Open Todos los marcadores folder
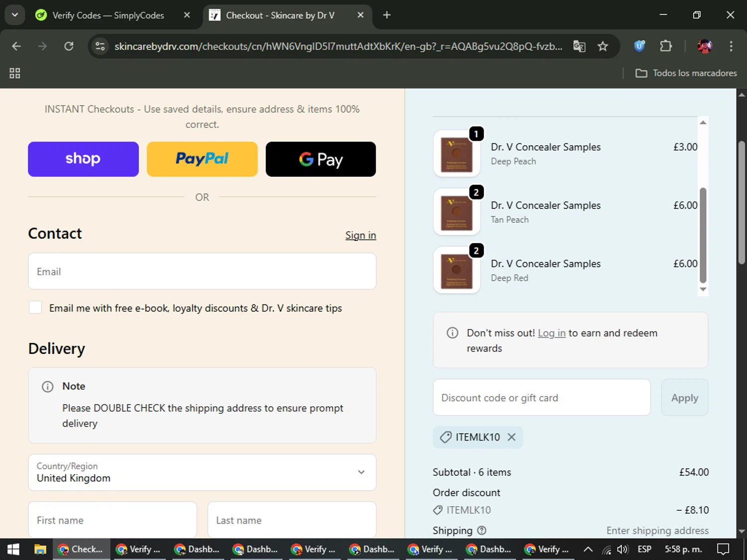Viewport: 747px width, 560px height. click(686, 73)
